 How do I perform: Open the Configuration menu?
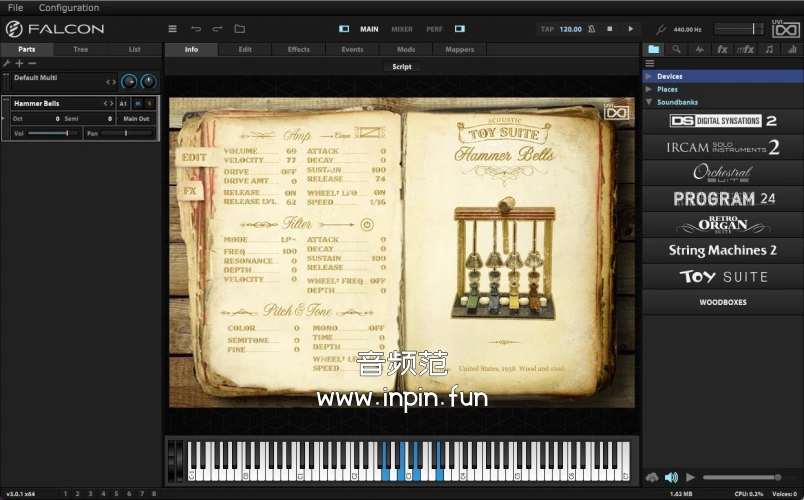tap(69, 8)
